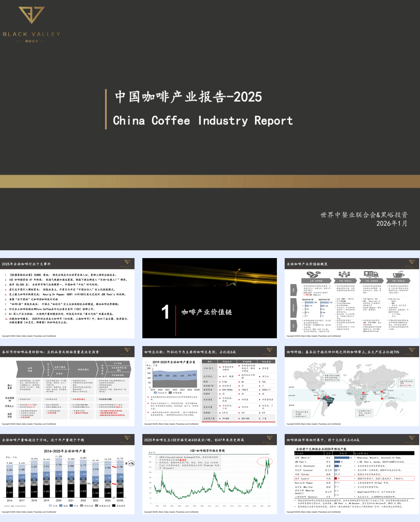Click the large number 1 on section slide
The width and height of the screenshot is (420, 522).
pos(165,312)
